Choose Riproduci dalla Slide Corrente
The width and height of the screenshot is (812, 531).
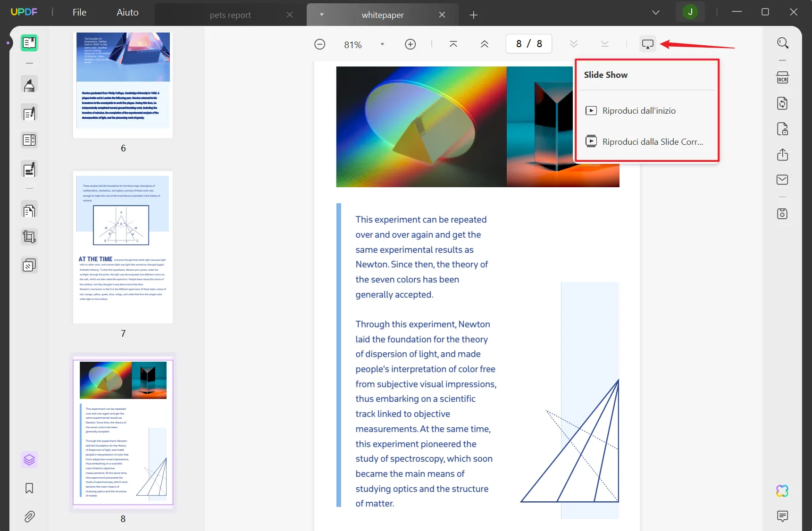click(x=646, y=141)
